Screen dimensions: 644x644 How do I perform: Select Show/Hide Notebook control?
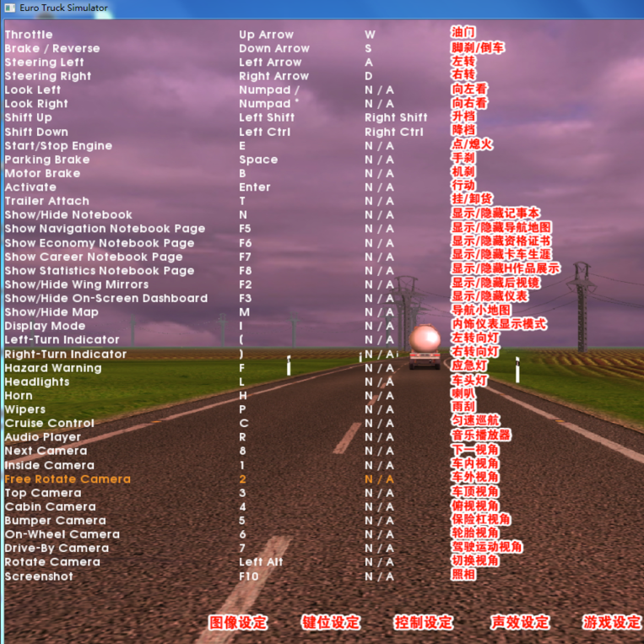point(68,214)
